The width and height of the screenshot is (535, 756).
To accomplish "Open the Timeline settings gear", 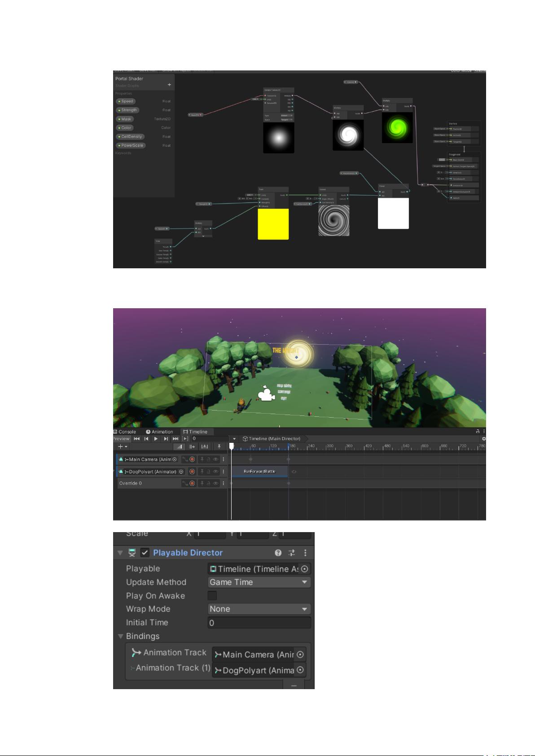I will click(483, 439).
